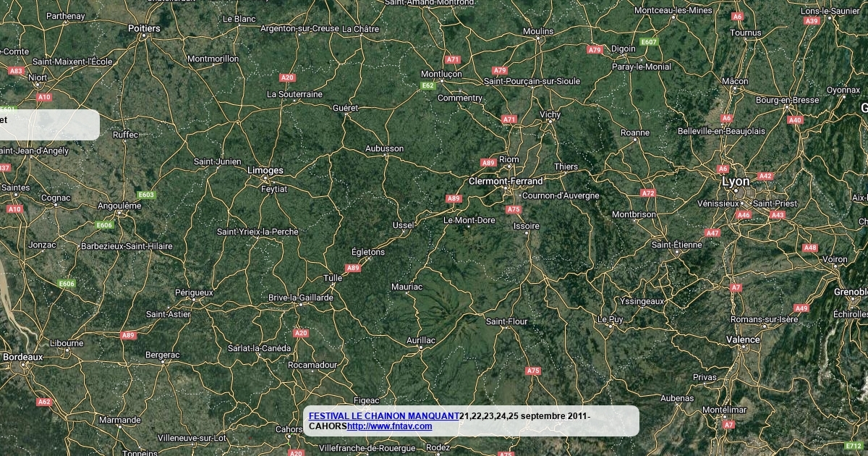
Task: Select the A42 road shield near Lyon
Action: click(x=765, y=176)
